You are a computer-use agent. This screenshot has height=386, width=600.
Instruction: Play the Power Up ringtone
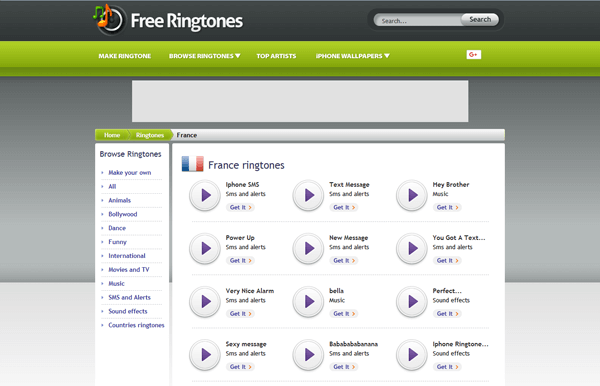(x=205, y=249)
